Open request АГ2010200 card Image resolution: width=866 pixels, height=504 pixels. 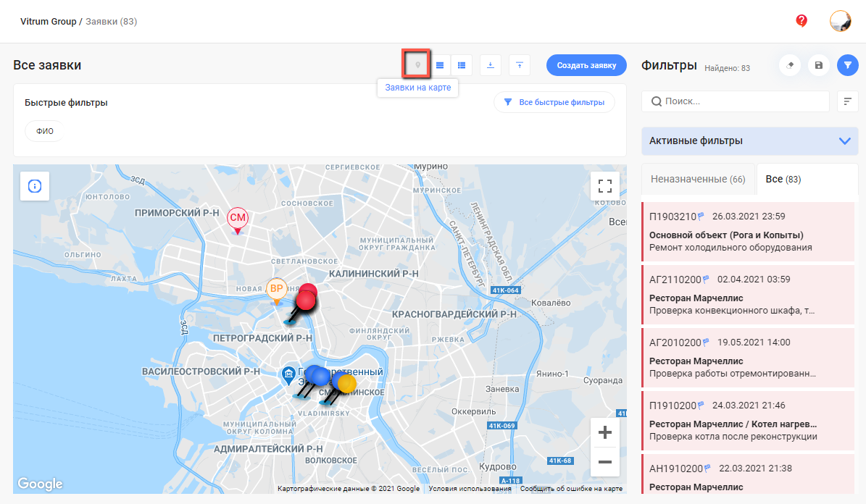tap(748, 358)
